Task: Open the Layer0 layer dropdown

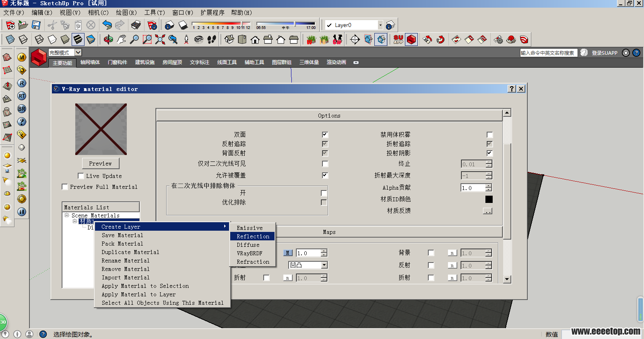Action: click(x=380, y=25)
